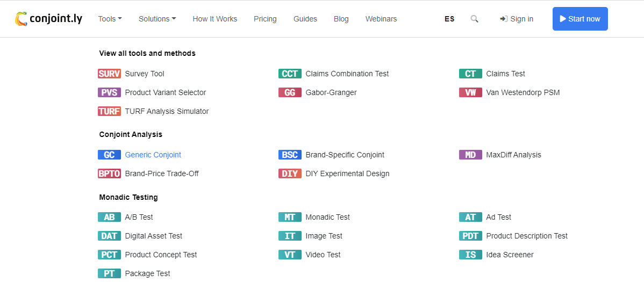Click the MT badge icon

point(290,217)
